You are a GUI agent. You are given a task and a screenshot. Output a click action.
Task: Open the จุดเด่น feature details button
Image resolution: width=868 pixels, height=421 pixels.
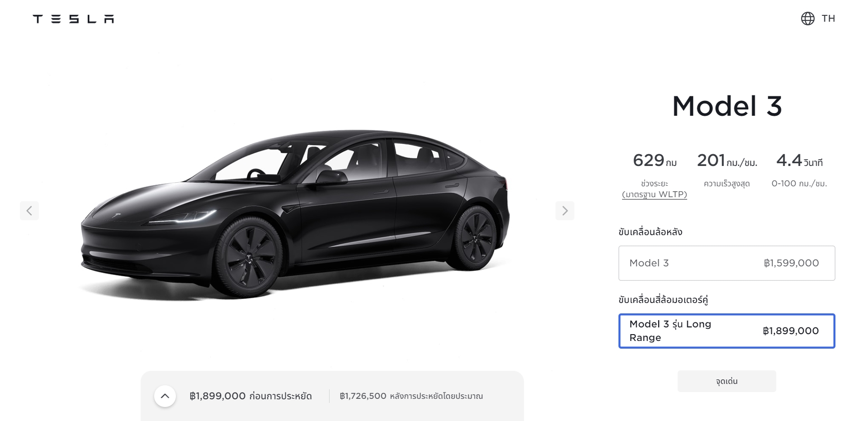click(x=726, y=381)
